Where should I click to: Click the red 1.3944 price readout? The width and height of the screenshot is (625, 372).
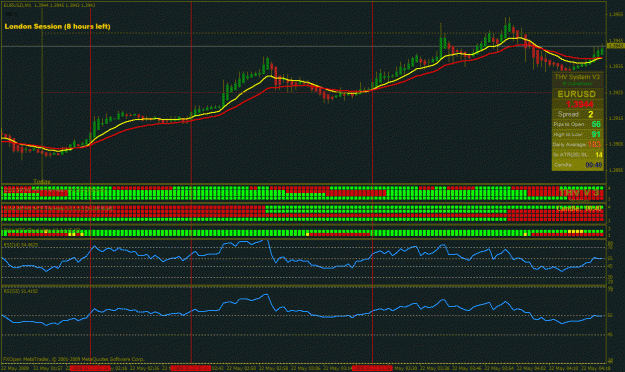click(580, 104)
